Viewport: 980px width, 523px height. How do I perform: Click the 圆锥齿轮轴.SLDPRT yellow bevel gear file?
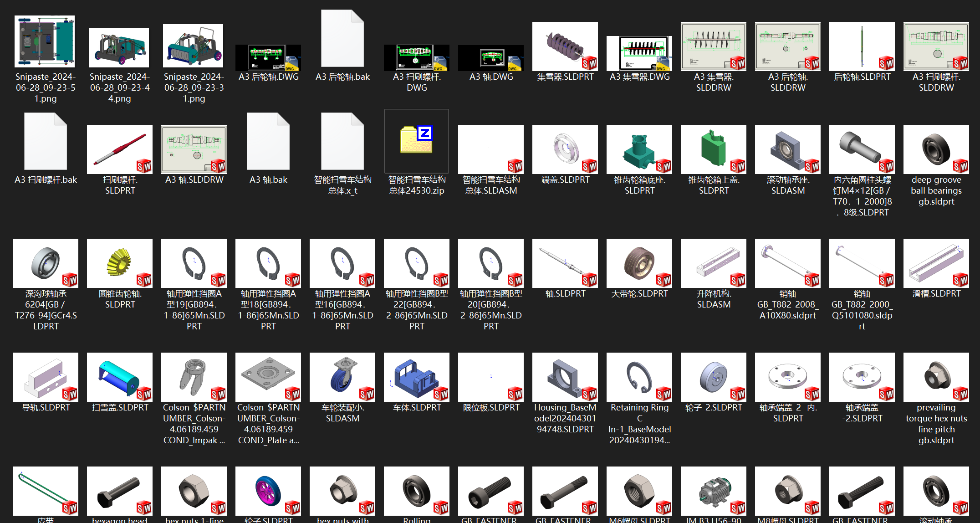[120, 263]
